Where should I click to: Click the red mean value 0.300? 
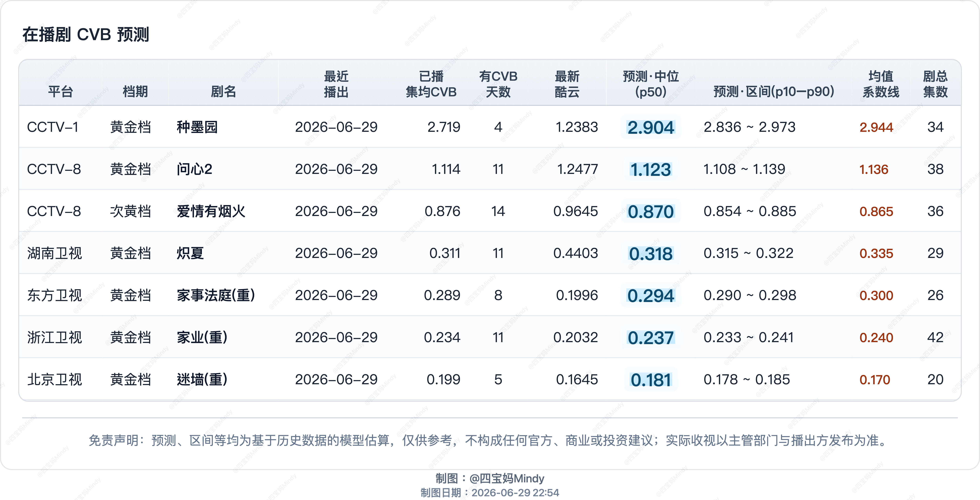(x=876, y=296)
